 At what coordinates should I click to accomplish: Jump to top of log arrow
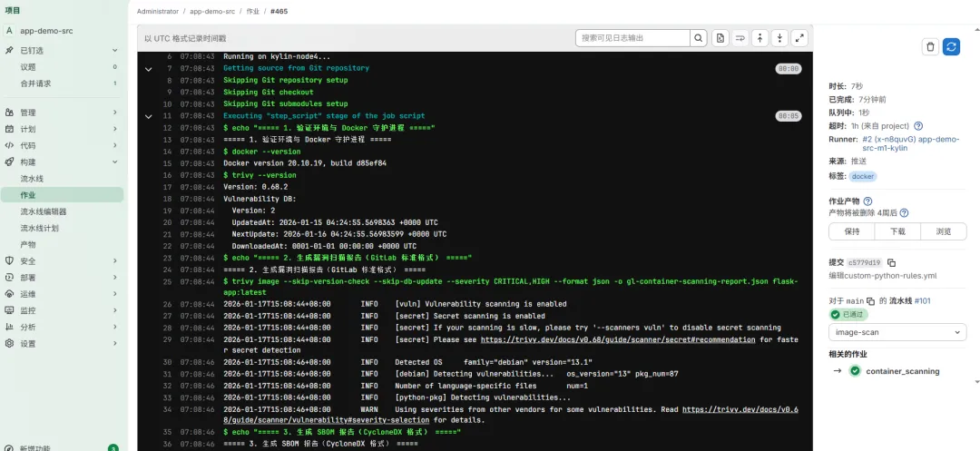point(760,38)
